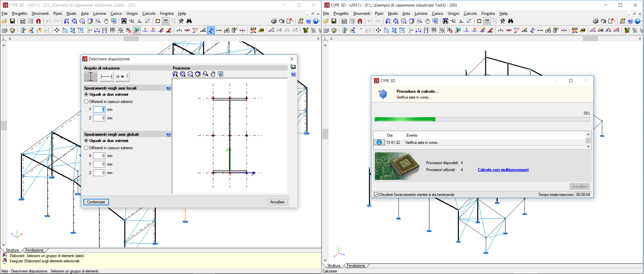This screenshot has height=274, width=644.
Task: Click Annullare in calculation progress dialog
Action: click(579, 186)
